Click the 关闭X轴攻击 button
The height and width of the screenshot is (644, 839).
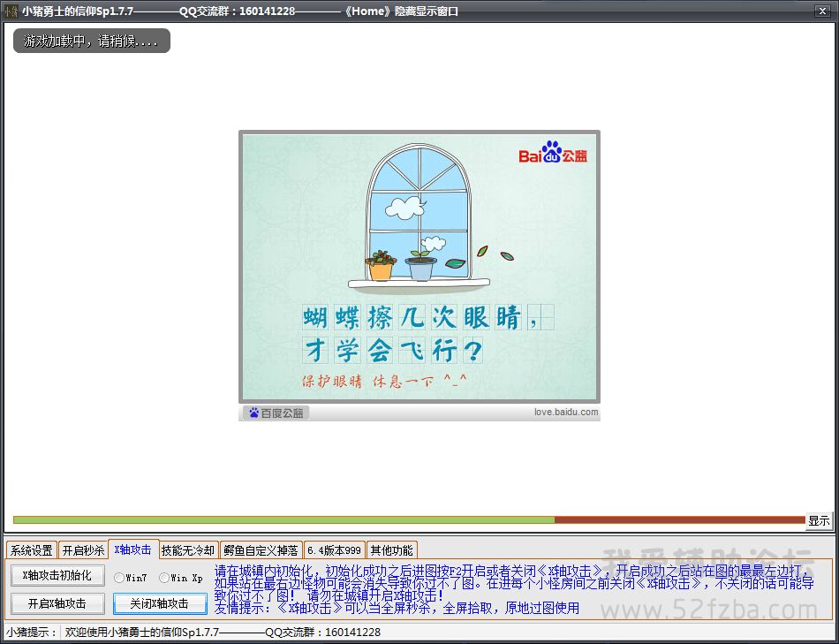(x=160, y=603)
